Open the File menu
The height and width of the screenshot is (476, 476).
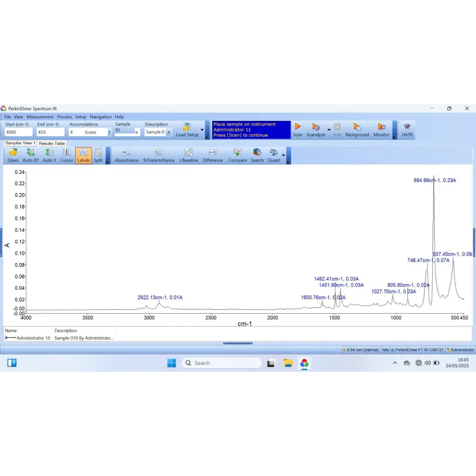(x=8, y=117)
